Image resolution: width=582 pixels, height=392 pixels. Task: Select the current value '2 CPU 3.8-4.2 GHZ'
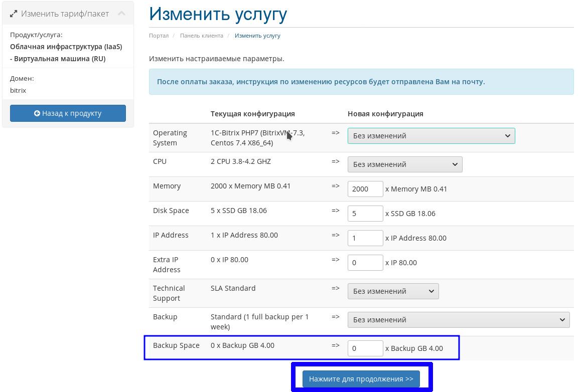241,161
